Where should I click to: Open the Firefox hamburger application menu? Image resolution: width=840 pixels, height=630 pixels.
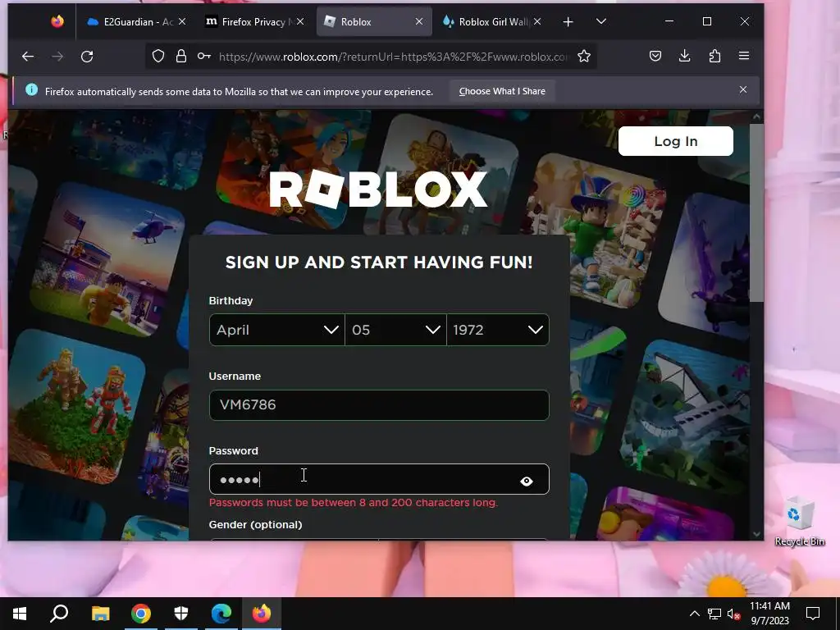[x=743, y=57]
